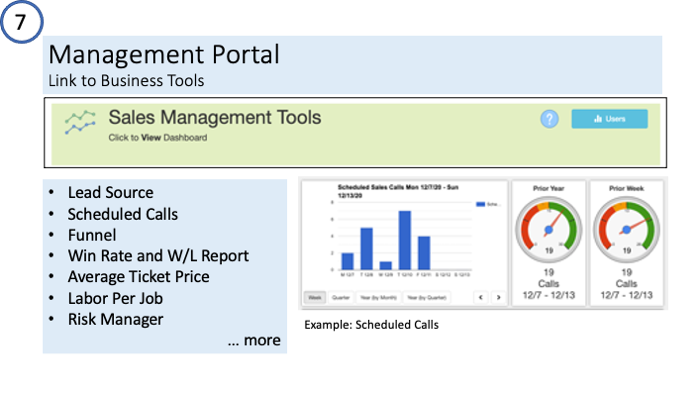Click the Prior Week gauge dial
700x394 pixels.
pyautogui.click(x=626, y=230)
